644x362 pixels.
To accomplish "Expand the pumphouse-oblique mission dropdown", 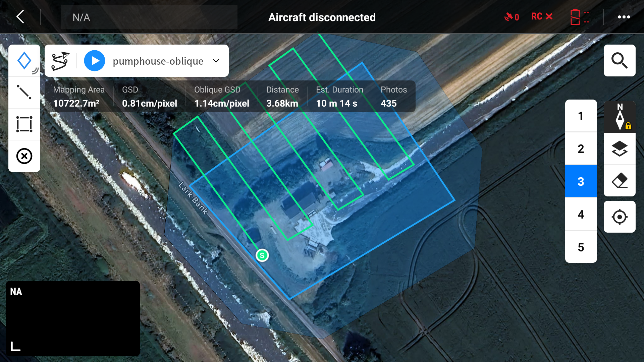I will point(216,61).
